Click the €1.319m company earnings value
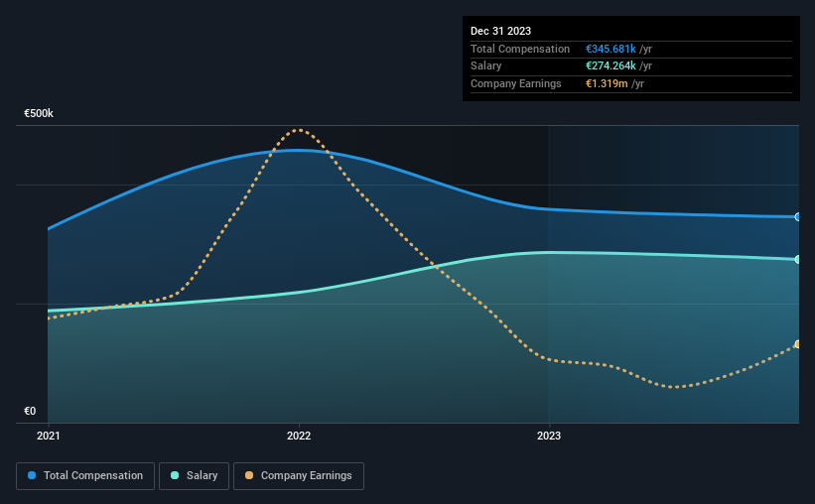 (607, 83)
